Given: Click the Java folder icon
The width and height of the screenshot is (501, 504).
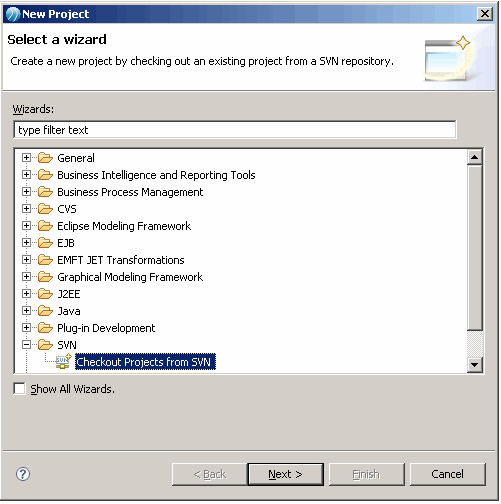Looking at the screenshot, I should pyautogui.click(x=45, y=311).
